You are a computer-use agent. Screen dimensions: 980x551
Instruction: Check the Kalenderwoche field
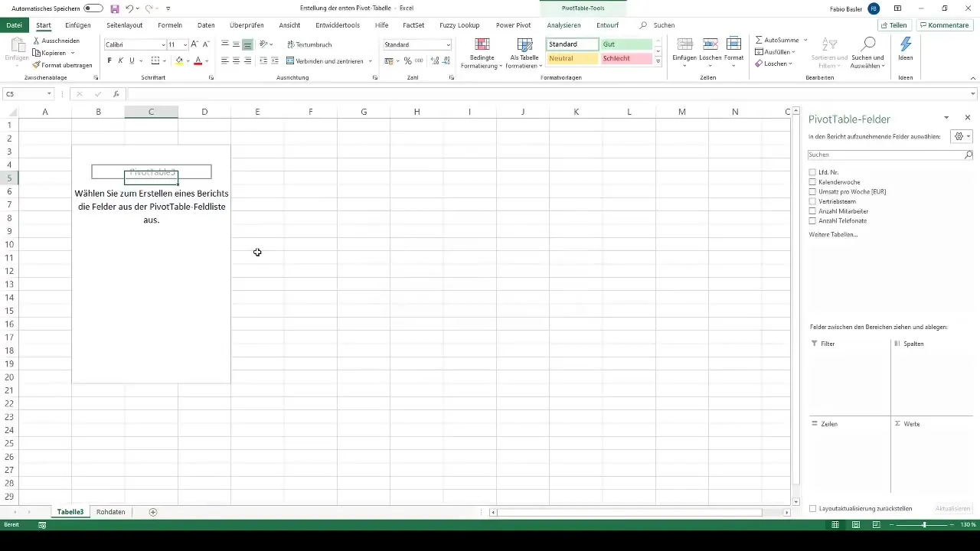coord(812,182)
